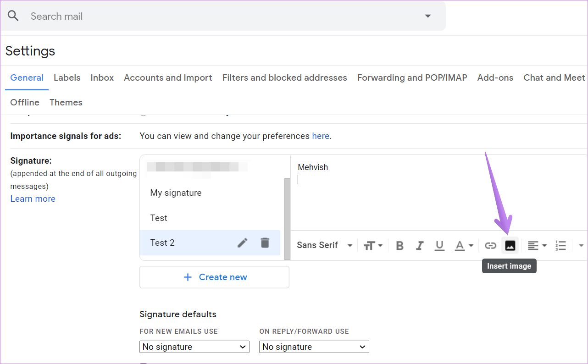Screen dimensions: 588x364
Task: Apply italic formatting to signature text
Action: [x=420, y=245]
